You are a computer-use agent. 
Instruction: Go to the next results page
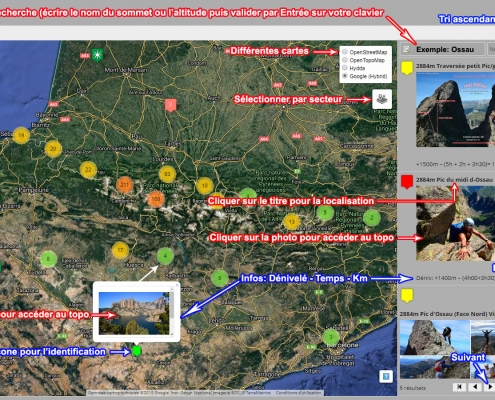click(x=490, y=387)
